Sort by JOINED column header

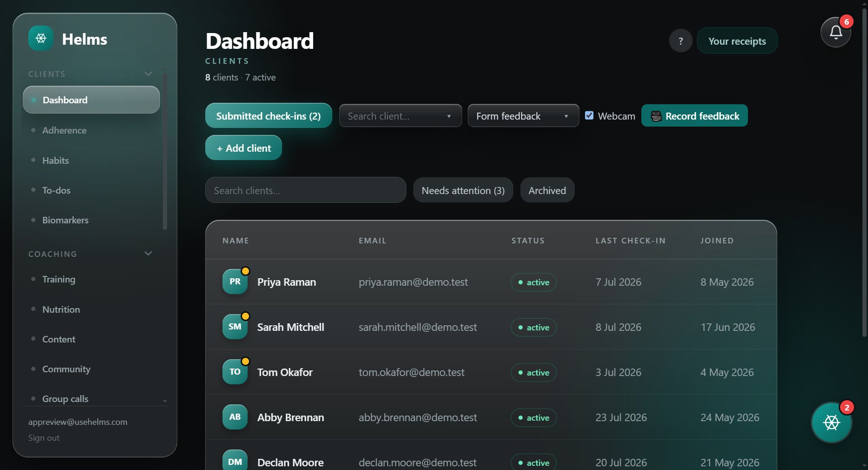(717, 241)
